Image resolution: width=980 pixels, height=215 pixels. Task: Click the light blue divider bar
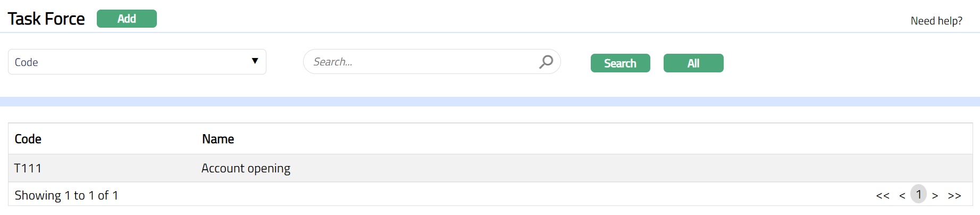click(x=489, y=102)
